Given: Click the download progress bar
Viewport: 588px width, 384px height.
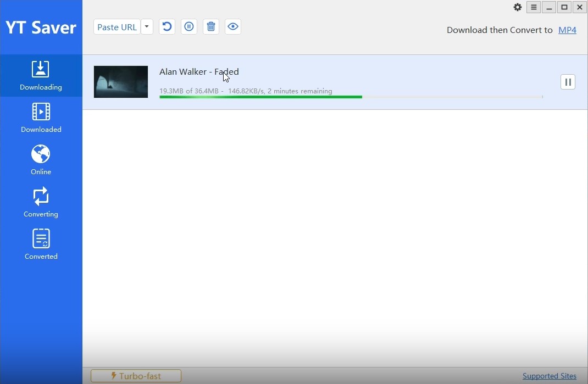Looking at the screenshot, I should [351, 97].
